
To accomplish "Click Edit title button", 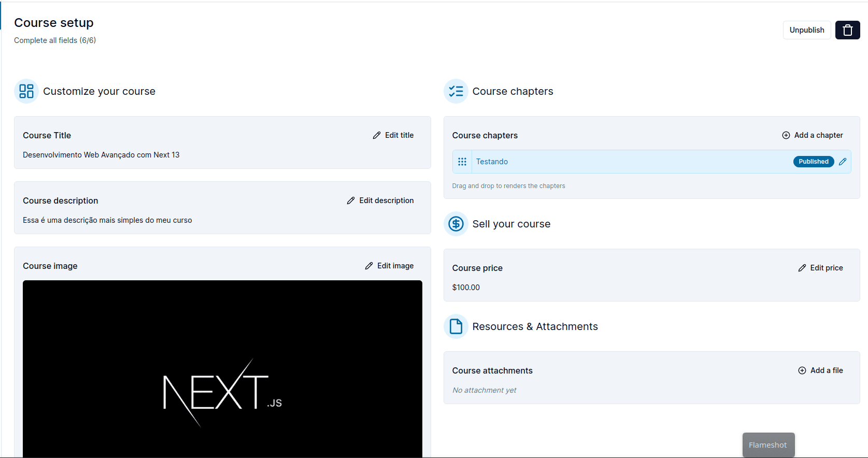I will click(x=393, y=135).
